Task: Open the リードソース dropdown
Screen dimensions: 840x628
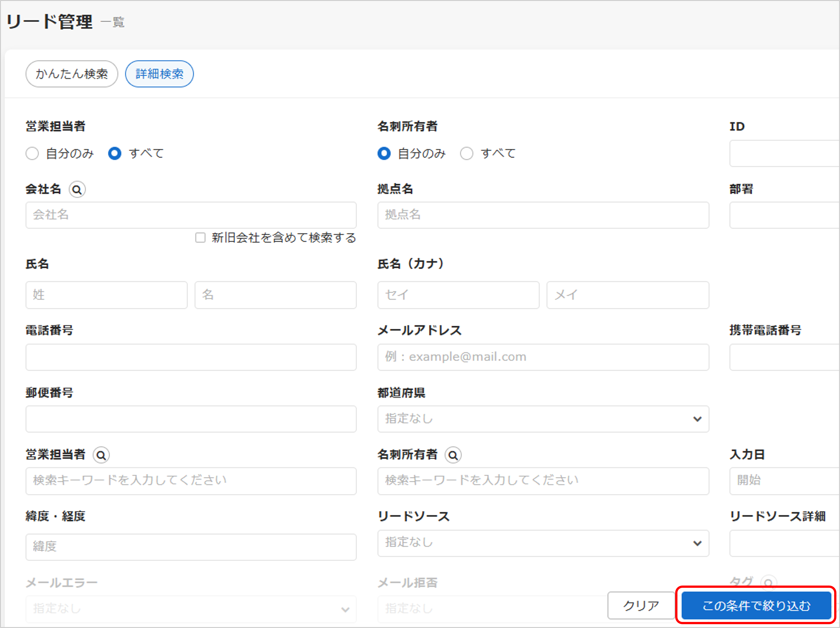Action: 543,543
